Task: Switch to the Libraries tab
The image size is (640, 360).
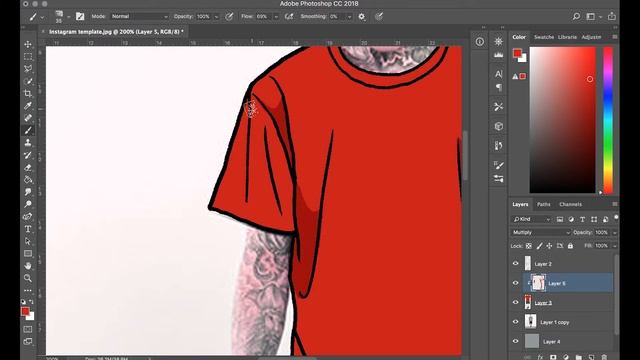Action: tap(567, 37)
